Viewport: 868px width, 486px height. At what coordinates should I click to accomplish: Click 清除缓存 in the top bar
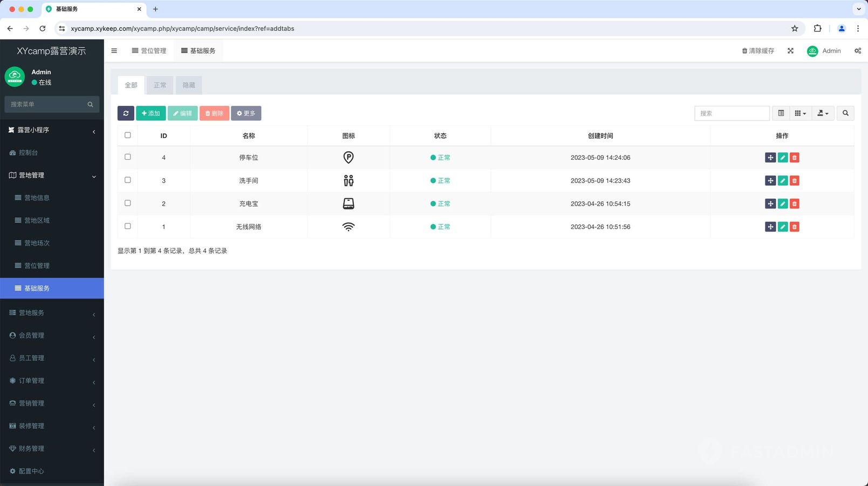tap(758, 51)
